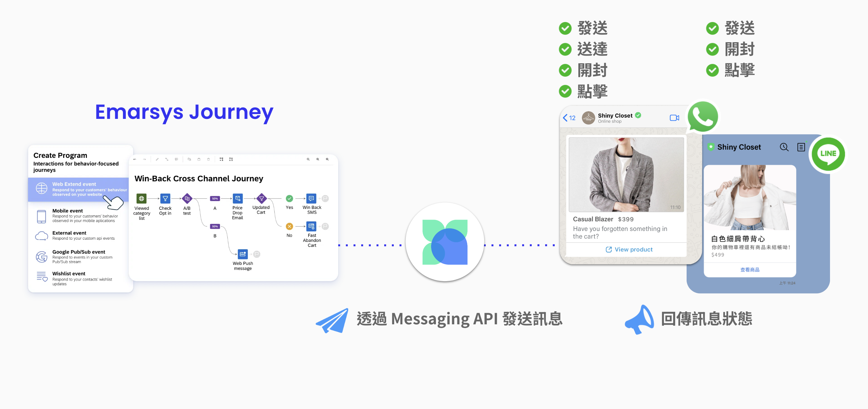
Task: Click the WhatsApp video call icon
Action: click(x=674, y=118)
